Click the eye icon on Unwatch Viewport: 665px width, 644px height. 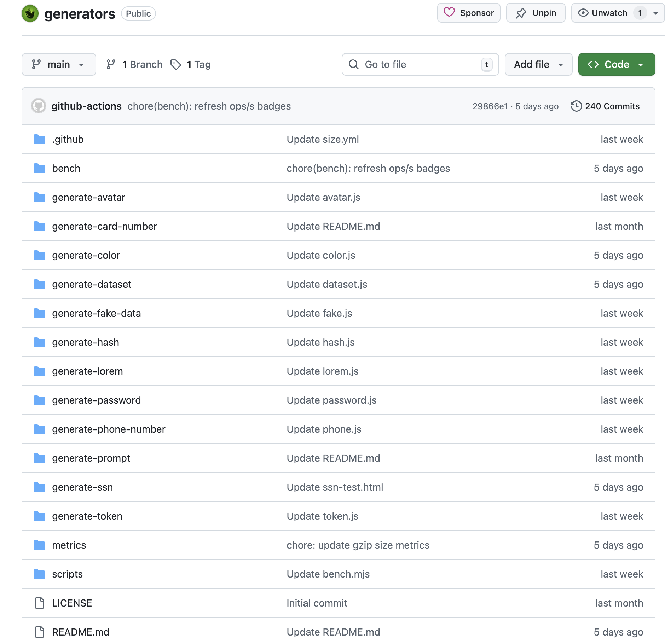click(x=583, y=13)
